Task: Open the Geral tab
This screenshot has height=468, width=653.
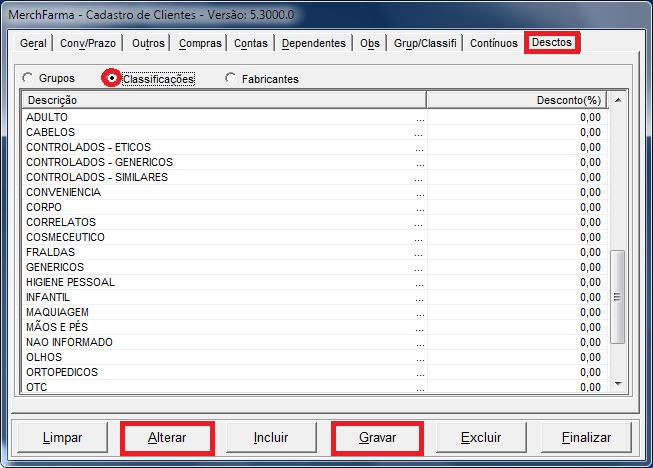Action: 33,43
